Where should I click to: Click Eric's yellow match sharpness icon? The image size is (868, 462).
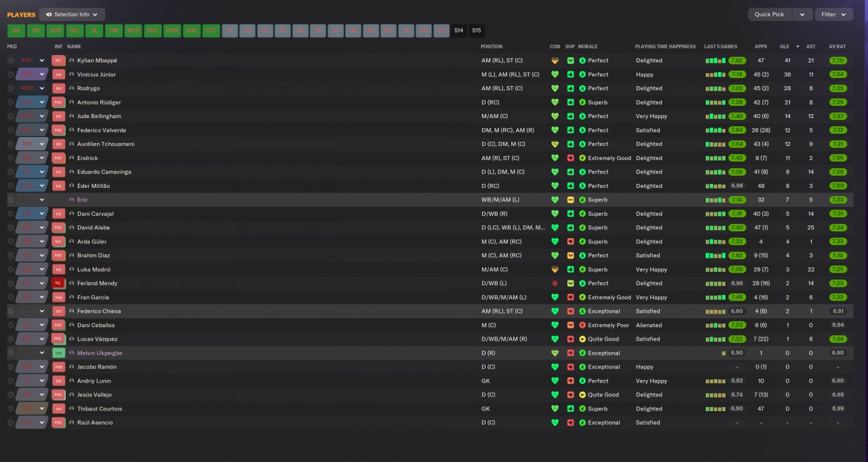click(570, 199)
